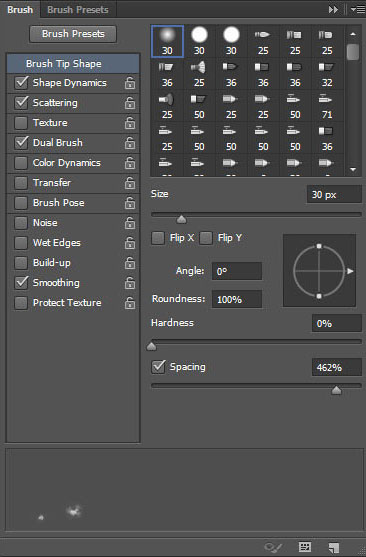Screen dimensions: 366x557
Task: Disable the Spacing checkbox
Action: point(158,367)
